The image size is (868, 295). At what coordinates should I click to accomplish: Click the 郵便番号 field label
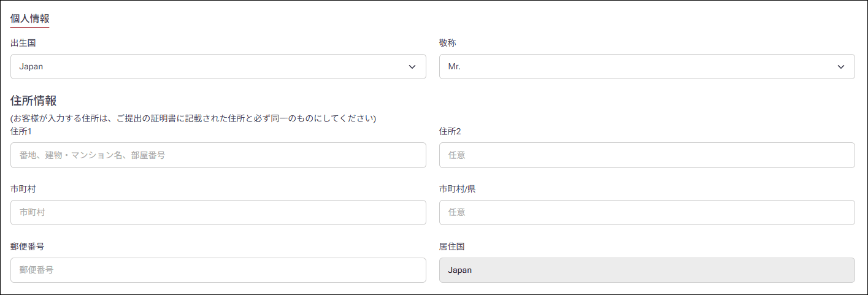(x=27, y=246)
